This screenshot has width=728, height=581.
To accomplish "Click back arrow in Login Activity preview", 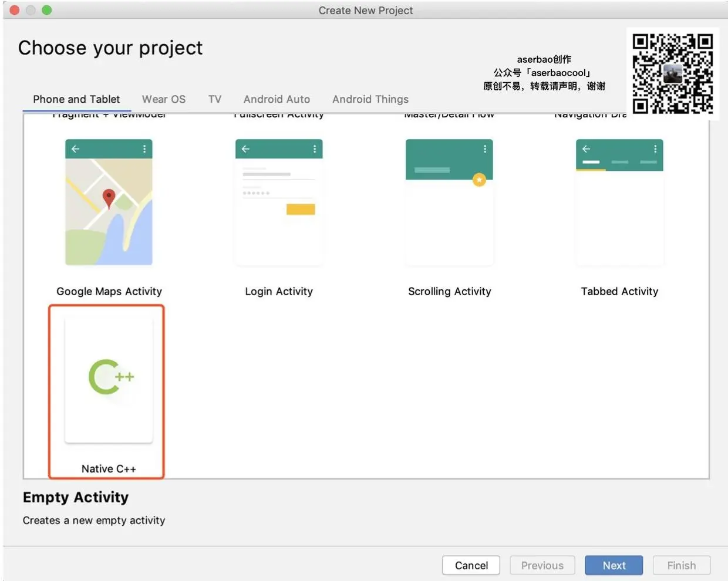I will click(x=245, y=149).
